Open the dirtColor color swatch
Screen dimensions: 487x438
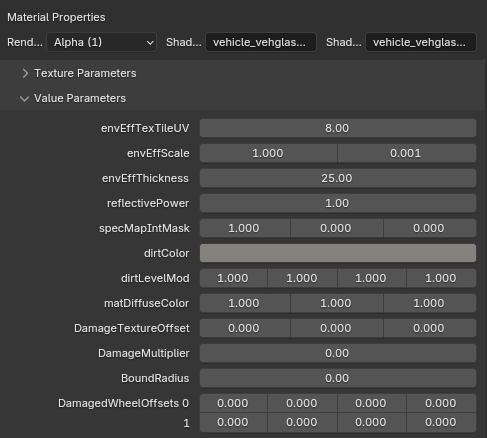coord(338,253)
